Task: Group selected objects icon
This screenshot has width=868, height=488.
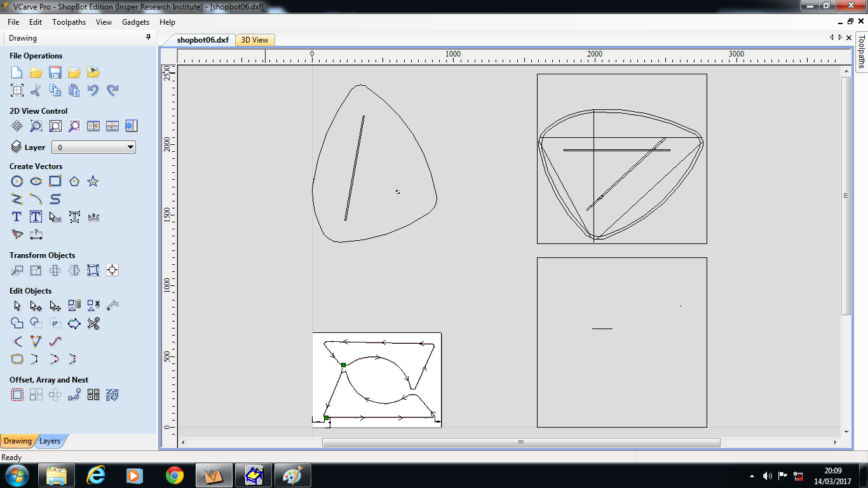Action: coord(74,306)
